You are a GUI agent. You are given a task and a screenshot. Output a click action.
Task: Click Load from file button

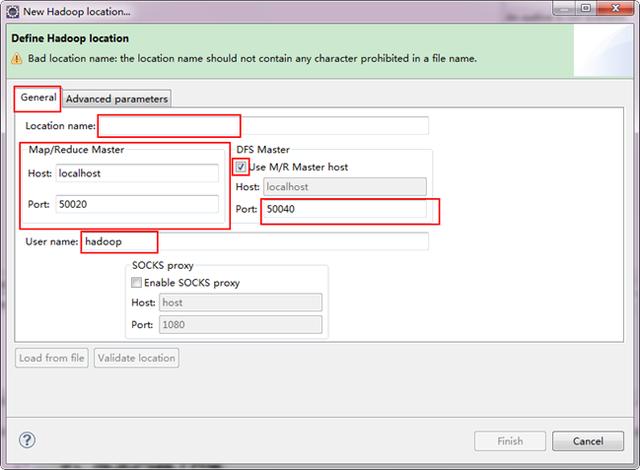[x=52, y=358]
